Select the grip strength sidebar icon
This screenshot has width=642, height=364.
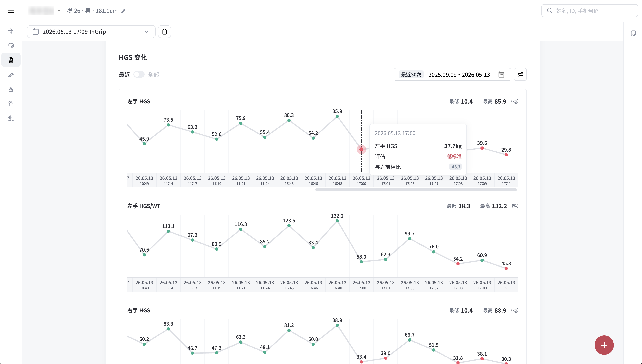click(x=11, y=60)
